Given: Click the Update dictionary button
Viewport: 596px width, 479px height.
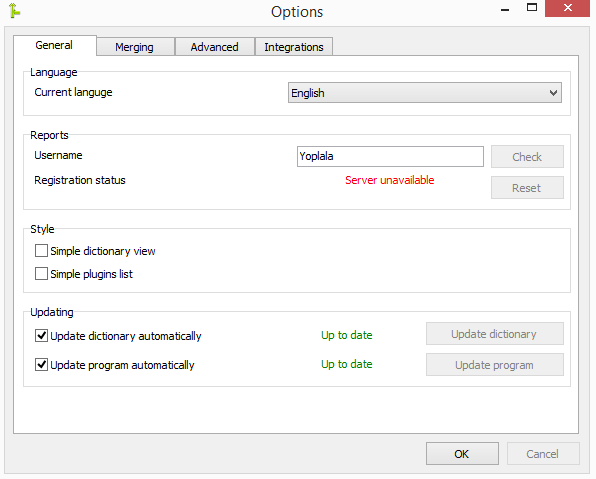Looking at the screenshot, I should [x=495, y=334].
